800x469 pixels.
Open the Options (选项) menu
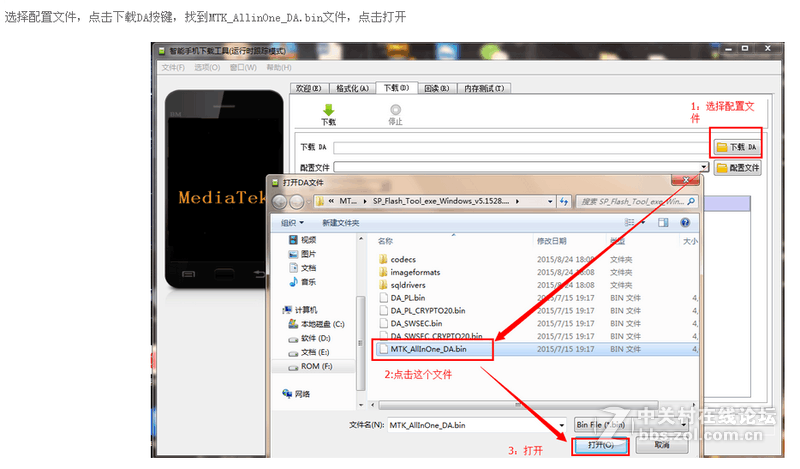point(207,67)
